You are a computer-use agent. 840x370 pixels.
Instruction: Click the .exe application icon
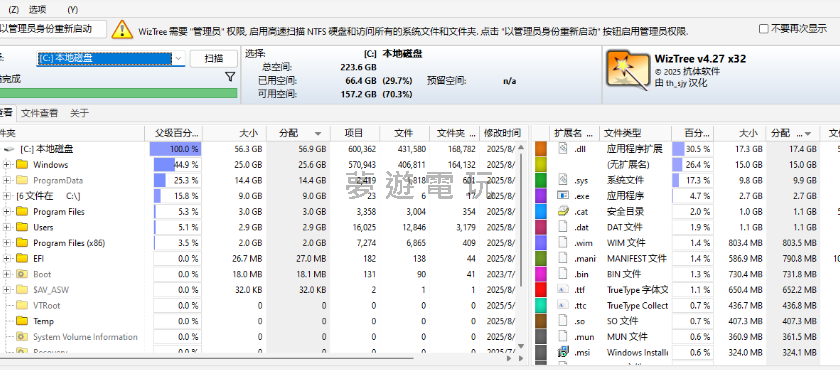pos(562,195)
